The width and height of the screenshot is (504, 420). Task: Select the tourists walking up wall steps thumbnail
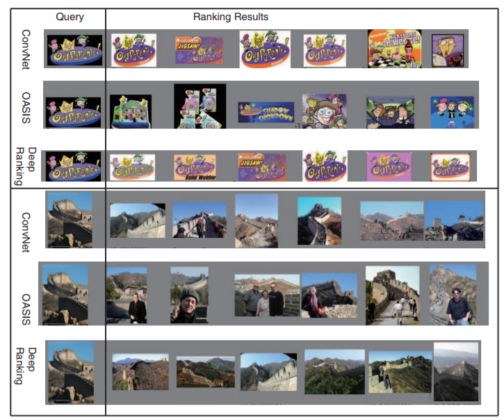pos(392,296)
